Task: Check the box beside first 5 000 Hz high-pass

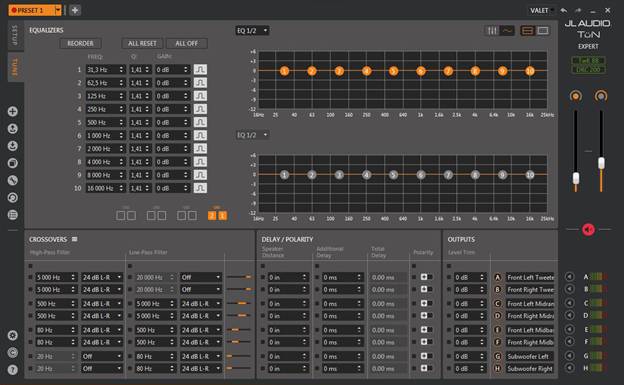Action: [x=30, y=277]
